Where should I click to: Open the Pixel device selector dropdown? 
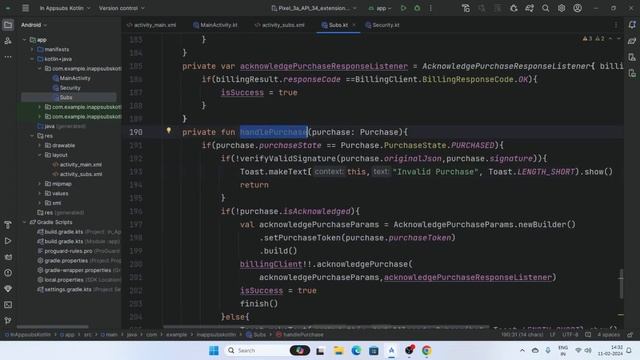tap(314, 8)
